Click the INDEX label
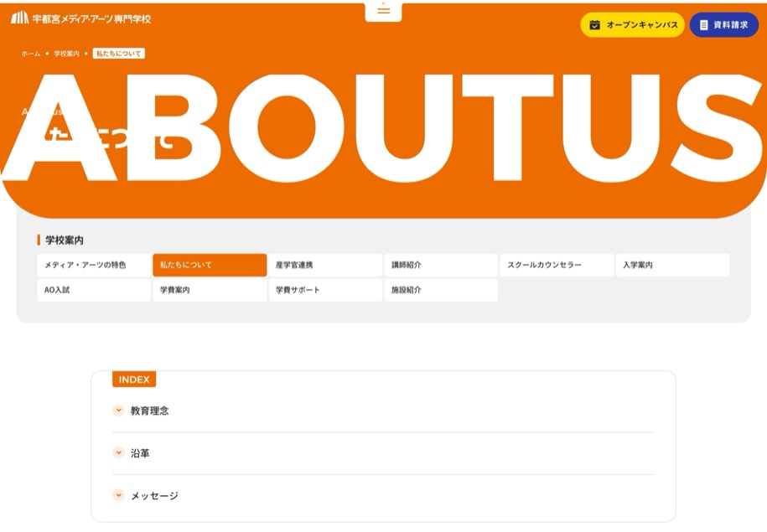The height and width of the screenshot is (532, 767). pyautogui.click(x=134, y=380)
